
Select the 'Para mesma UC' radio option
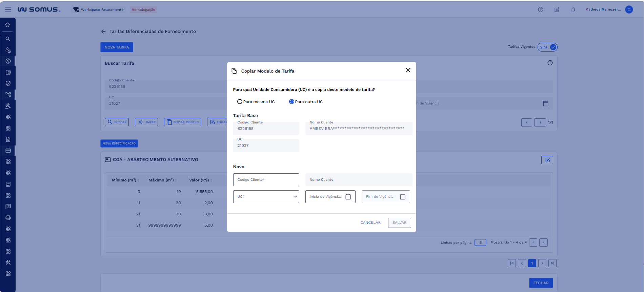pos(240,102)
